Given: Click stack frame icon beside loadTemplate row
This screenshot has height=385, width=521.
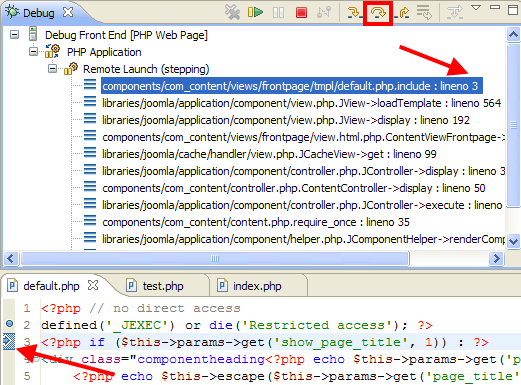Looking at the screenshot, I should click(90, 101).
